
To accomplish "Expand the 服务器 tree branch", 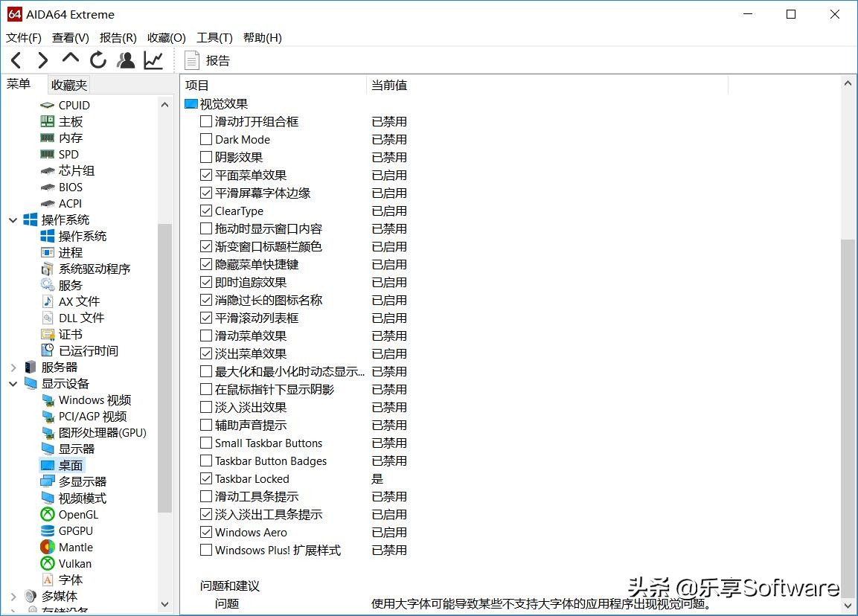I will pos(13,367).
